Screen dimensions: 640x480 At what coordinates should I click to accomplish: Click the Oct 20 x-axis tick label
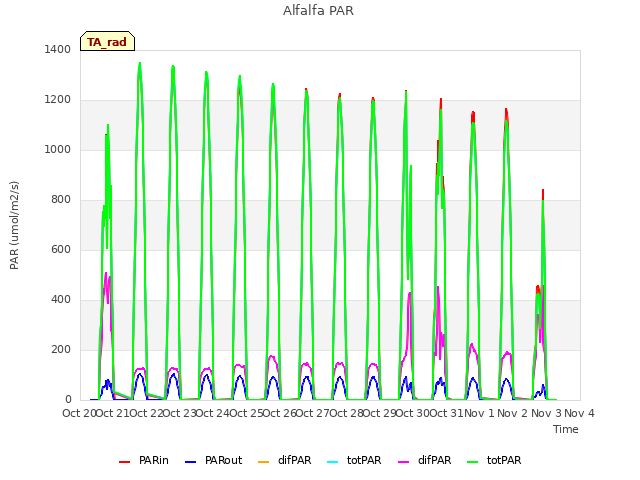pos(79,413)
